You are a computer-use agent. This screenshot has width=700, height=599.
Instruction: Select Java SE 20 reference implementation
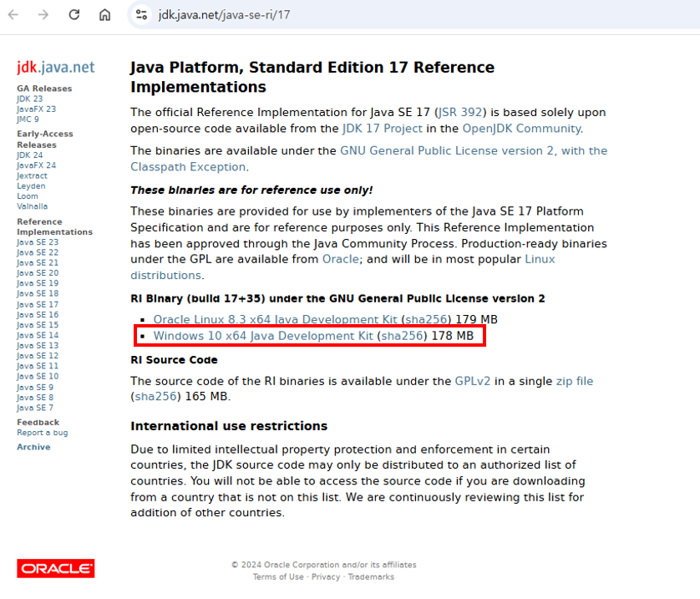(38, 272)
